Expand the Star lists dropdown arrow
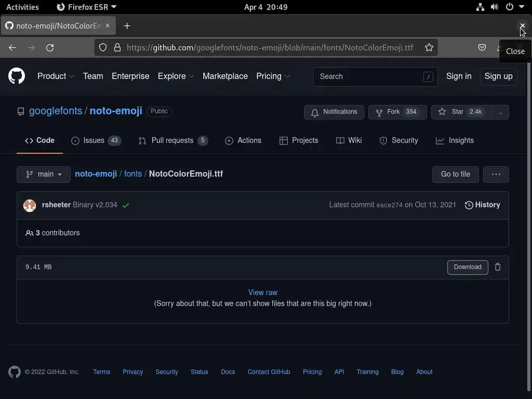The height and width of the screenshot is (399, 532). [x=500, y=112]
